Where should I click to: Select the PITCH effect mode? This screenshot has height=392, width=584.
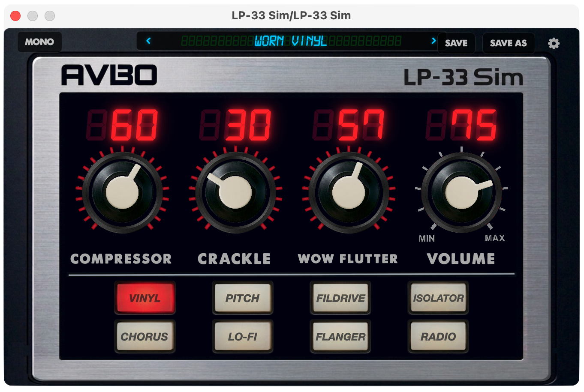tap(243, 298)
